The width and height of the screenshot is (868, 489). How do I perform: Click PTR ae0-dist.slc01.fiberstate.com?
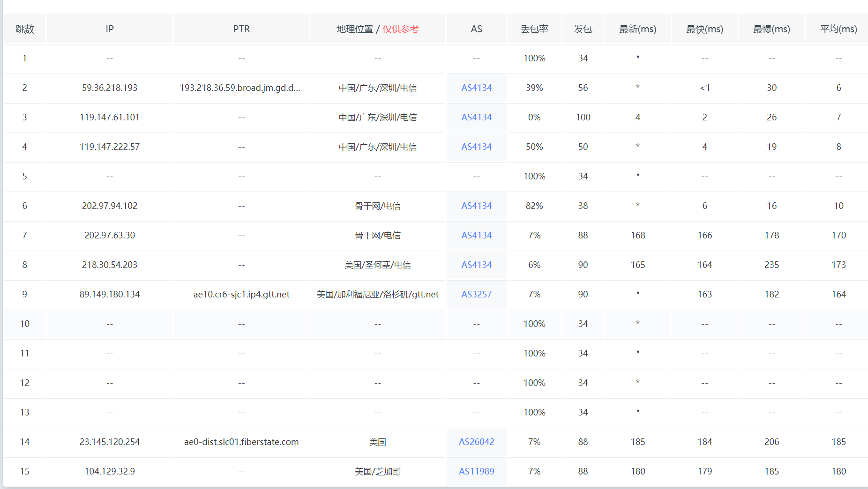coord(241,442)
